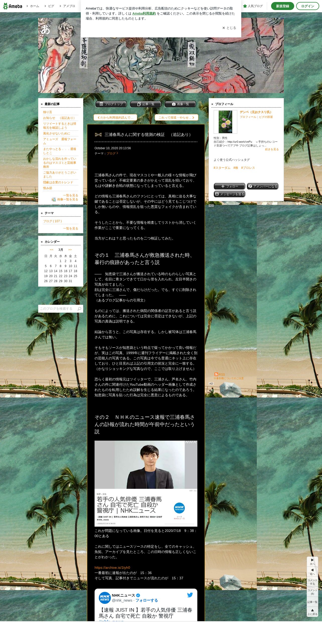Open the 著作権についてのご注意 link
Image resolution: width=322 pixels, height=644 pixels.
point(229,378)
